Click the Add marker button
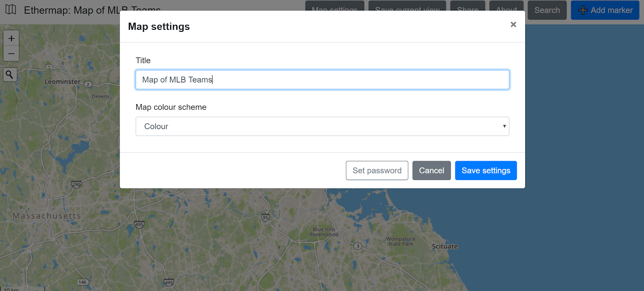Viewport: 644px width, 291px height. tap(605, 10)
